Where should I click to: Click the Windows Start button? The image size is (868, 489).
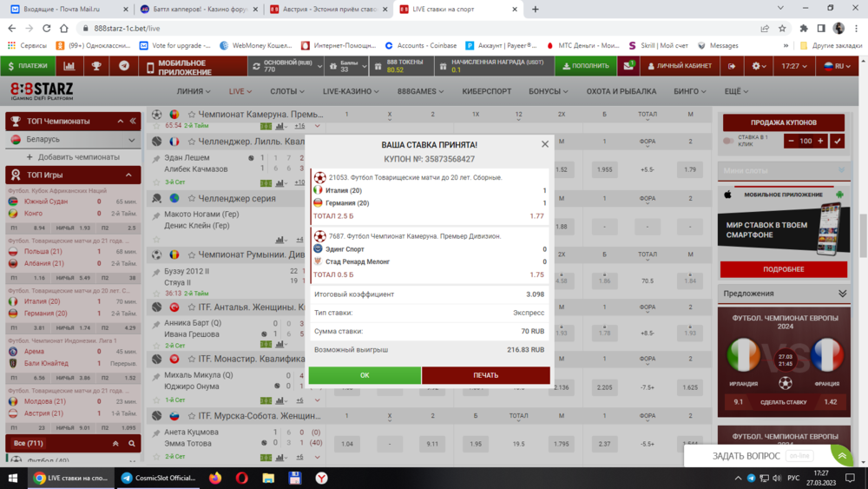[13, 478]
